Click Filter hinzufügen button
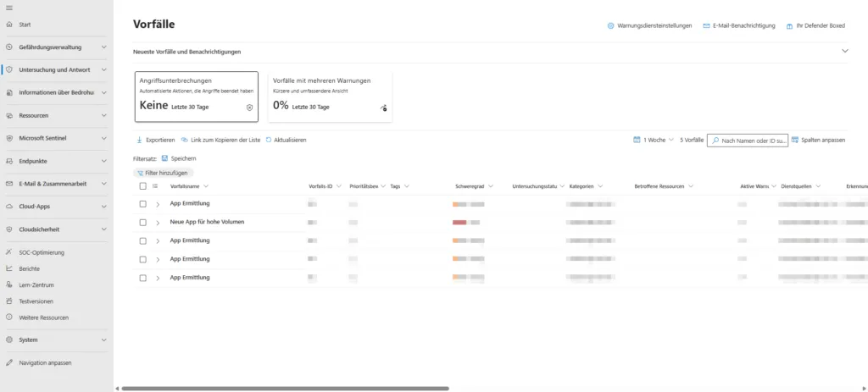 pos(163,173)
